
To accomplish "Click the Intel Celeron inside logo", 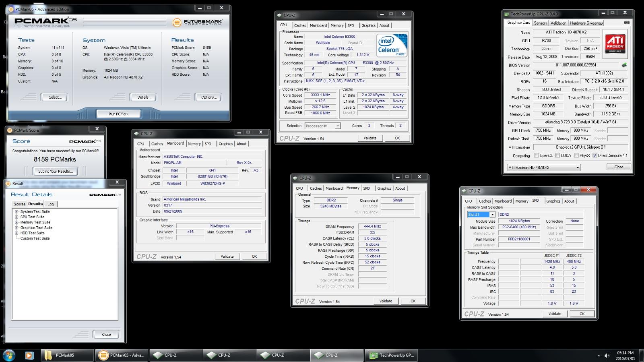I will pyautogui.click(x=392, y=45).
